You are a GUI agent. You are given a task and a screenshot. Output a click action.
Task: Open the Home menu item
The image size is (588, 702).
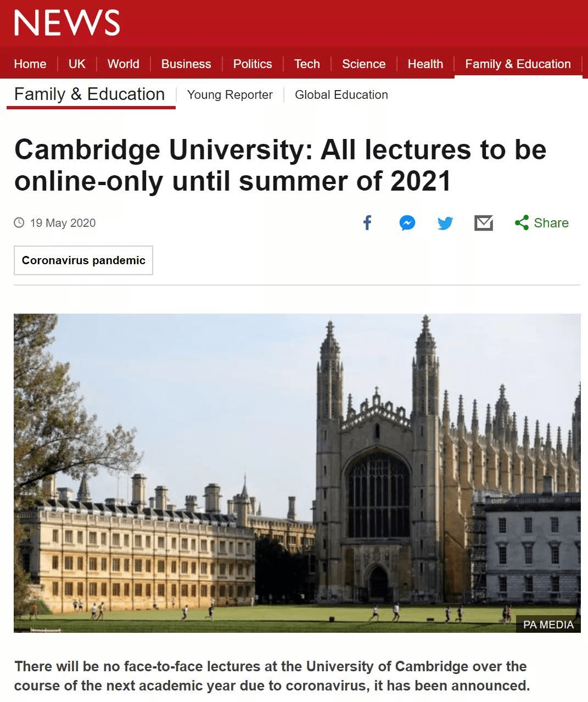click(x=30, y=64)
